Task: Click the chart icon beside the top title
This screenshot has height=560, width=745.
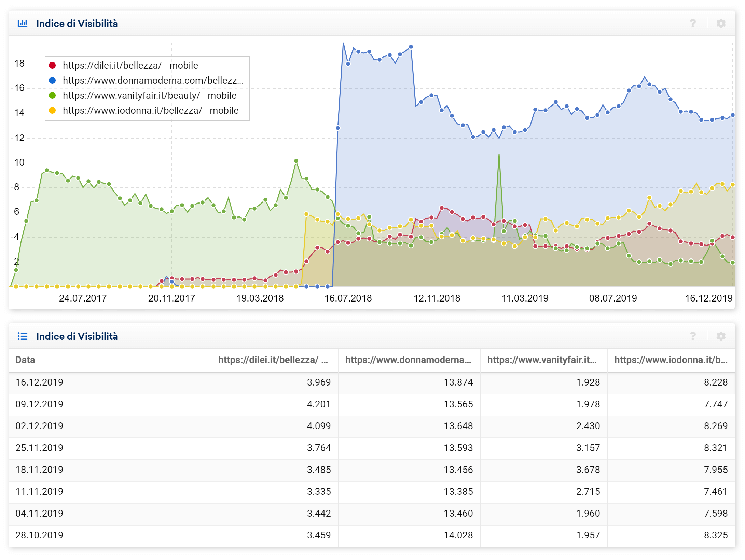Action: click(x=23, y=24)
